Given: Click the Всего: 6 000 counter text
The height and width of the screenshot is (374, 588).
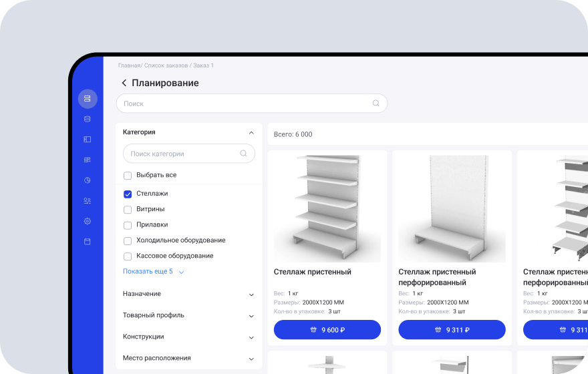Looking at the screenshot, I should click(293, 134).
